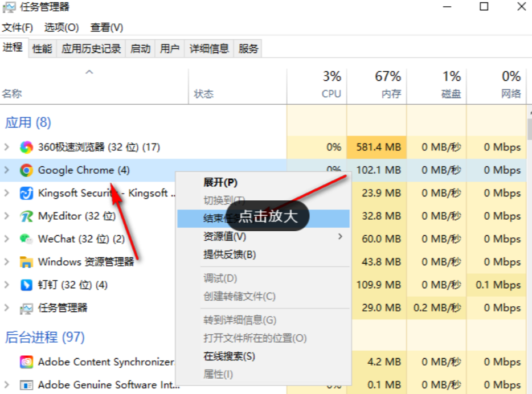532x394 pixels.
Task: Click the 0.1 Mbps network cell
Action: click(x=496, y=285)
